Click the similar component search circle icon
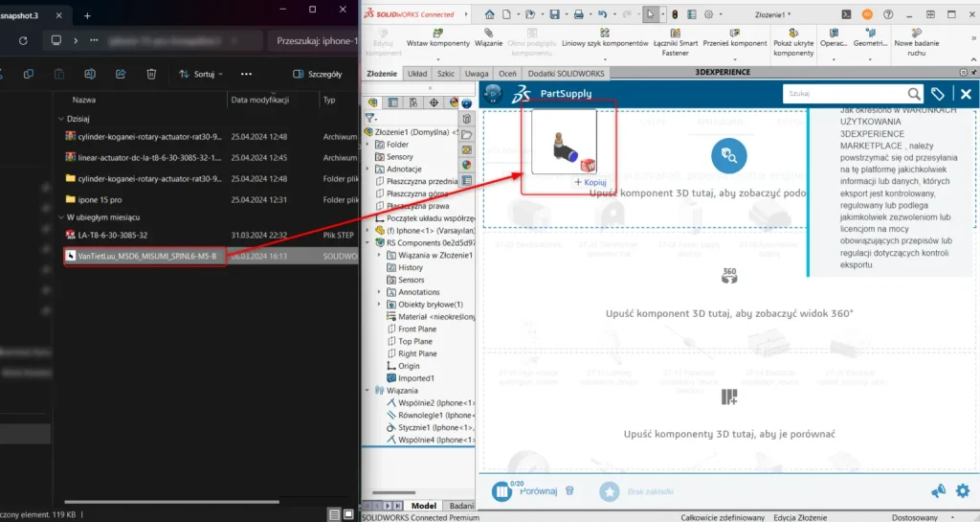The image size is (980, 522). 728,155
